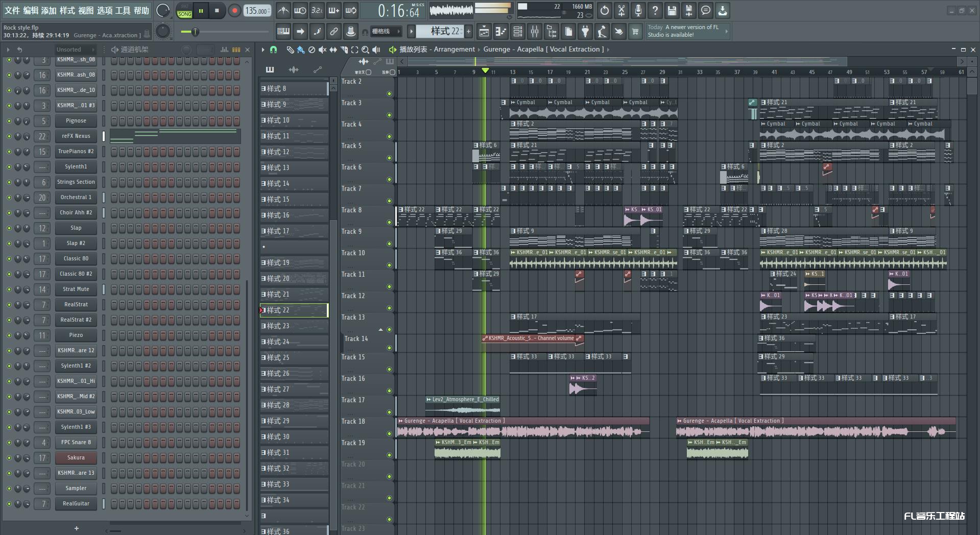The width and height of the screenshot is (980, 535).
Task: Click the master volume knob
Action: click(162, 10)
